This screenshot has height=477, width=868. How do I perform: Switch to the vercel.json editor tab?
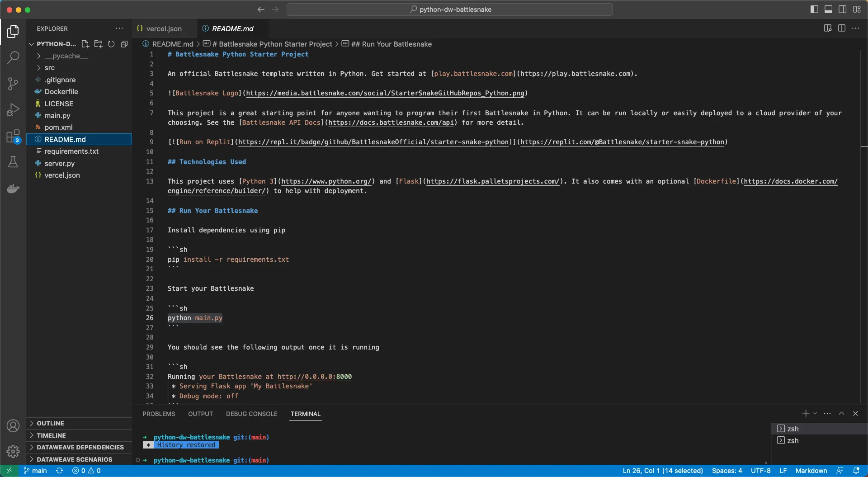tap(164, 28)
